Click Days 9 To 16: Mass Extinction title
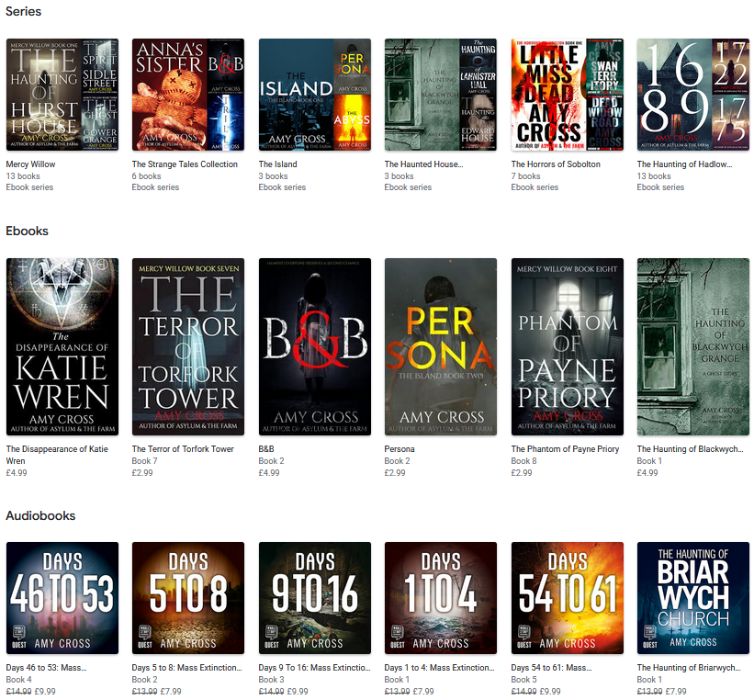This screenshot has height=700, width=754. [314, 667]
